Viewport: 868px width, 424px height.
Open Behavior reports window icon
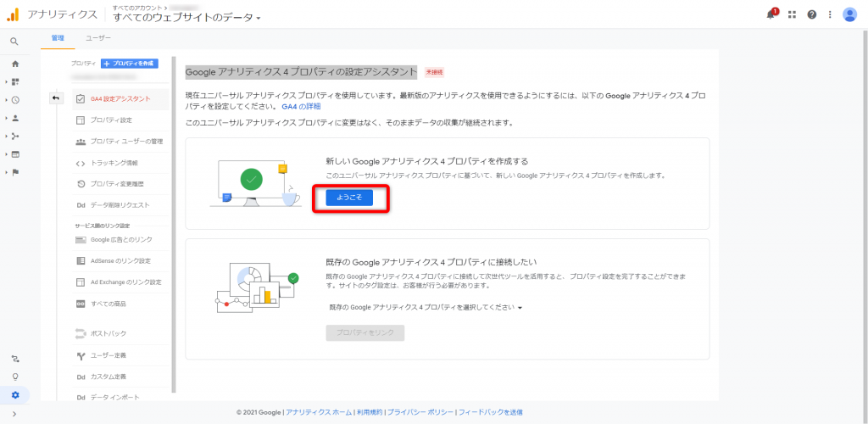pyautogui.click(x=15, y=153)
